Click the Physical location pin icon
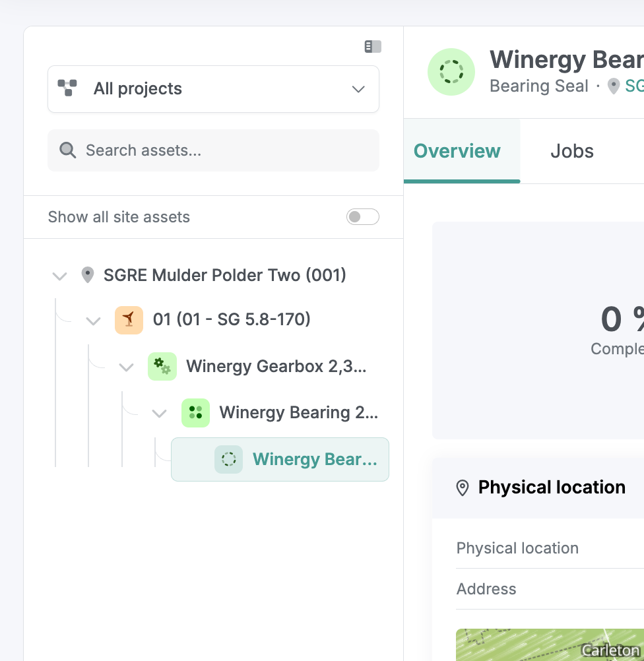Viewport: 644px width, 661px height. coord(463,488)
